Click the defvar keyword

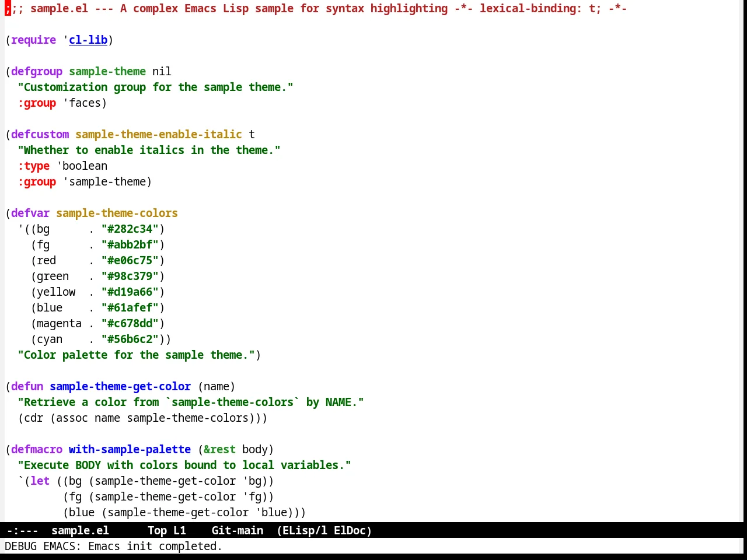(x=30, y=213)
